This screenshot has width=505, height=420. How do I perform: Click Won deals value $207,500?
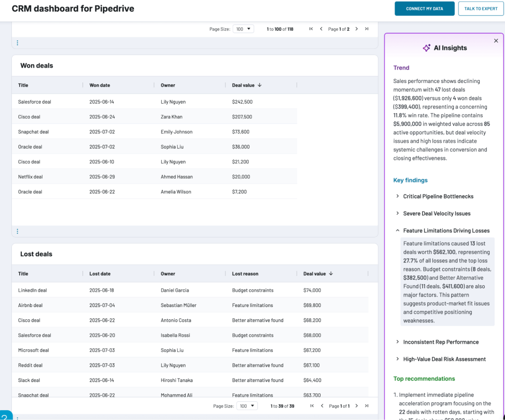[242, 116]
